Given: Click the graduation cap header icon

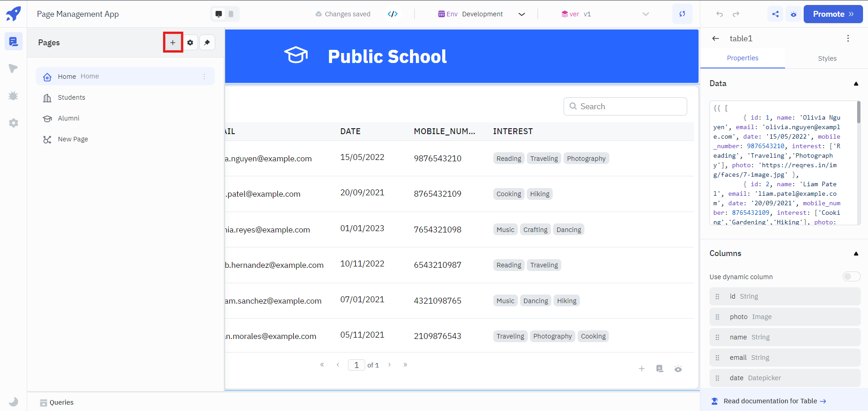Looking at the screenshot, I should pyautogui.click(x=296, y=55).
